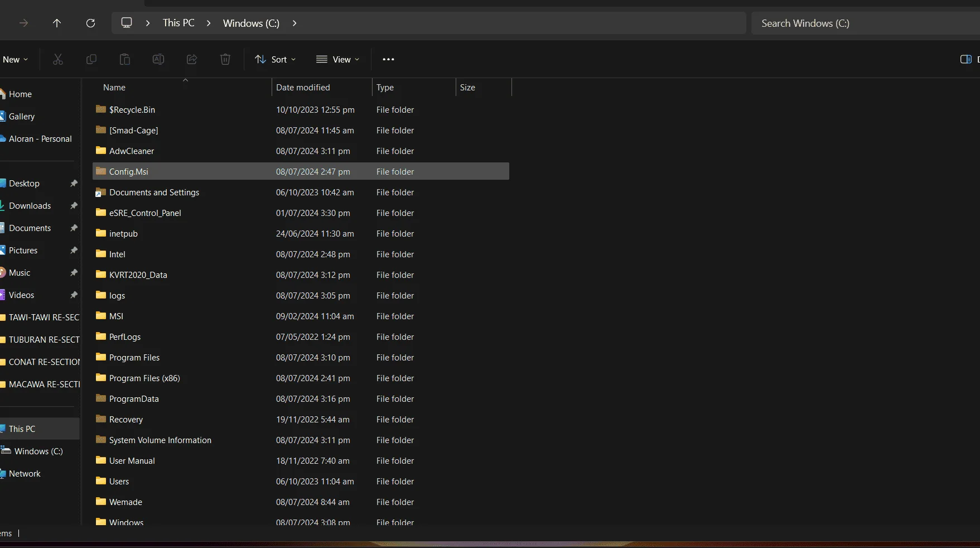
Task: Click the Windows (C:) drive icon in sidebar
Action: point(6,451)
